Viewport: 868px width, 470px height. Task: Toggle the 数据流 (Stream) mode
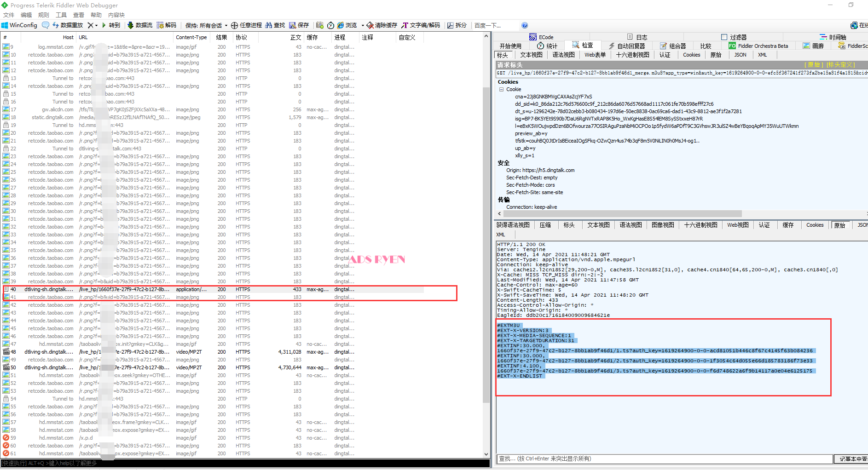140,25
